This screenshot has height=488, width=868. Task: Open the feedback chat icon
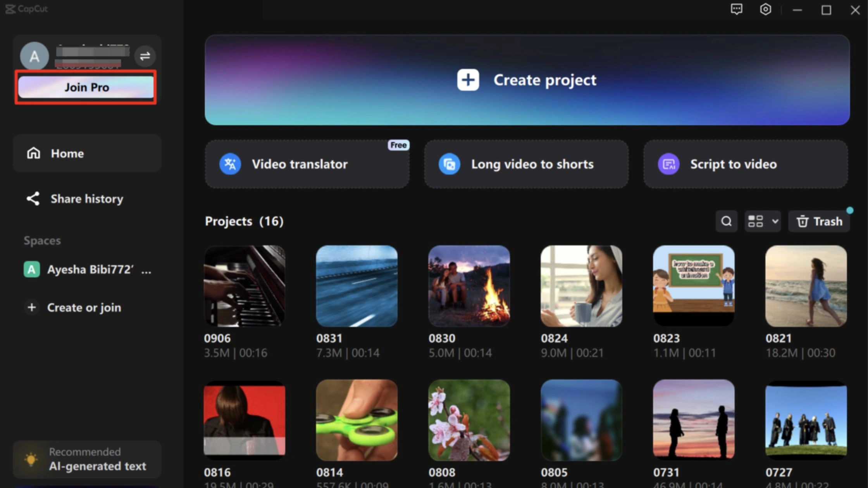click(736, 9)
